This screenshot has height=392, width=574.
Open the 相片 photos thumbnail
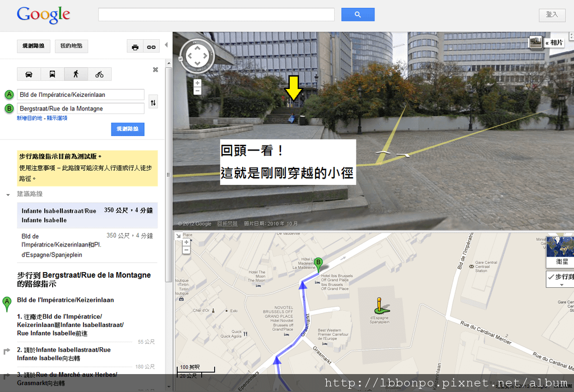tap(536, 43)
